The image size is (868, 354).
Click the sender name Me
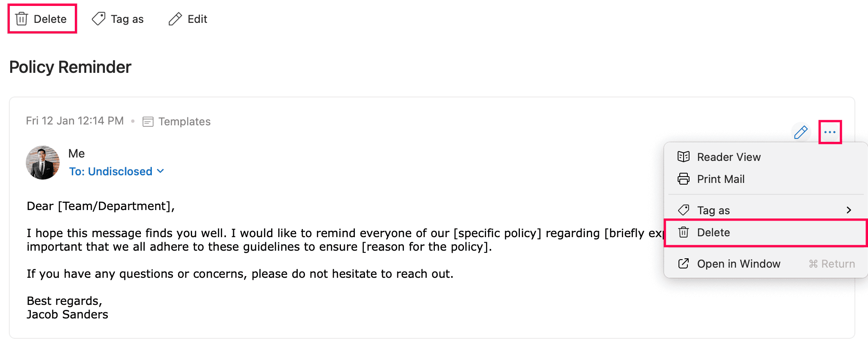point(77,153)
